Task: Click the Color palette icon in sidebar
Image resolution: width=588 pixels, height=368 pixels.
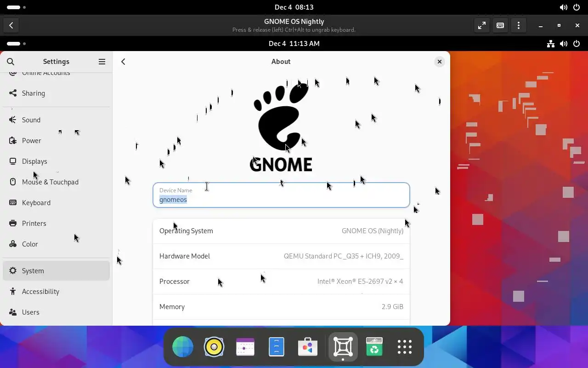Action: [x=13, y=244]
